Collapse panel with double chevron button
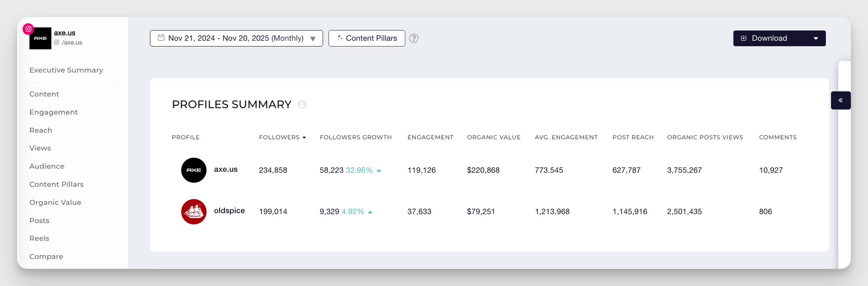Screen dimensions: 868x286 pyautogui.click(x=840, y=101)
